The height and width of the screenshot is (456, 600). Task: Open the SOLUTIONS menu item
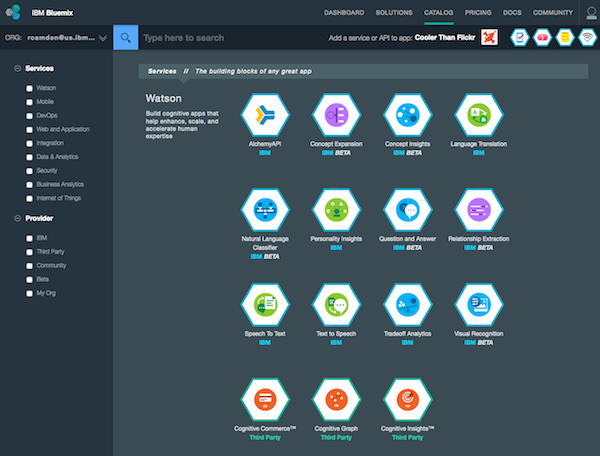tap(394, 13)
